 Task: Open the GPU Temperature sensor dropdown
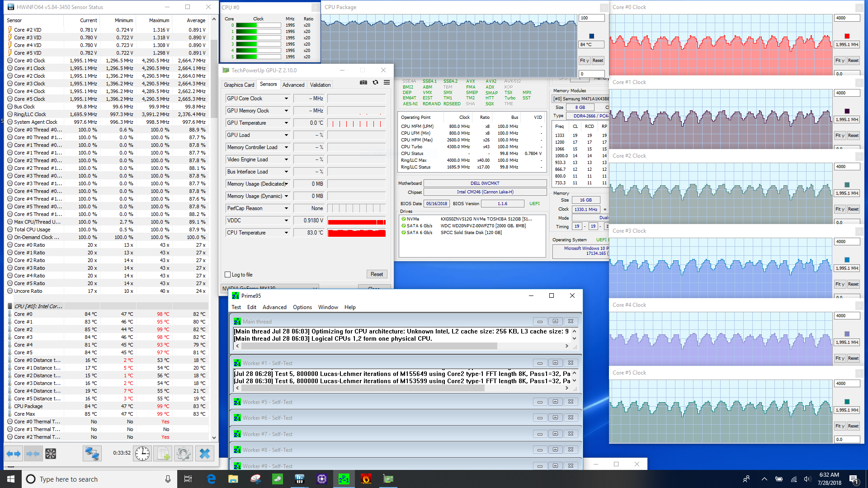point(286,123)
